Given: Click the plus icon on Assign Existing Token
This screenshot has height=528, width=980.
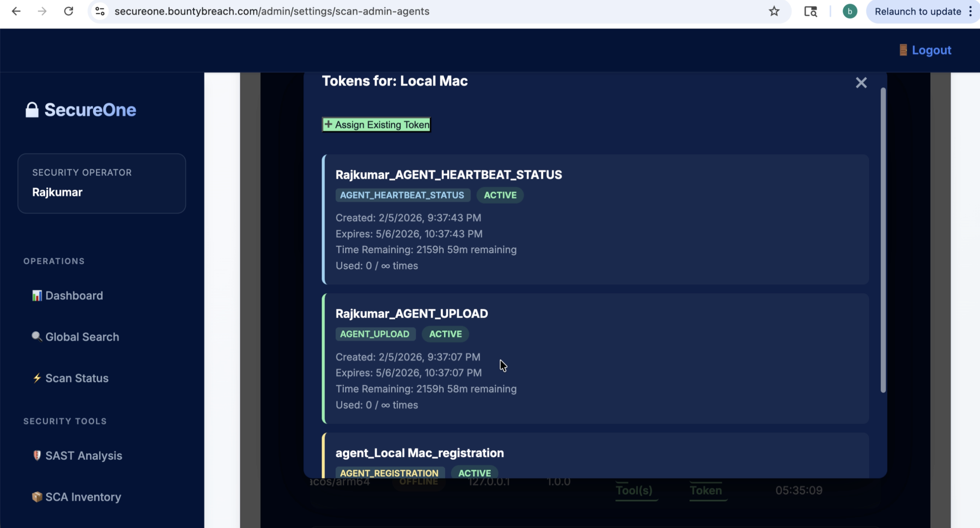Looking at the screenshot, I should coord(328,124).
